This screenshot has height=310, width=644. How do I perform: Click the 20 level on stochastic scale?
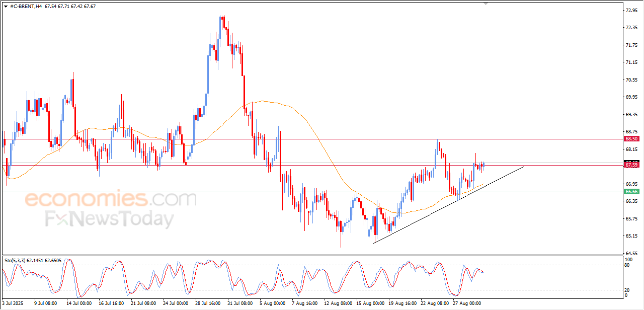[x=627, y=290]
